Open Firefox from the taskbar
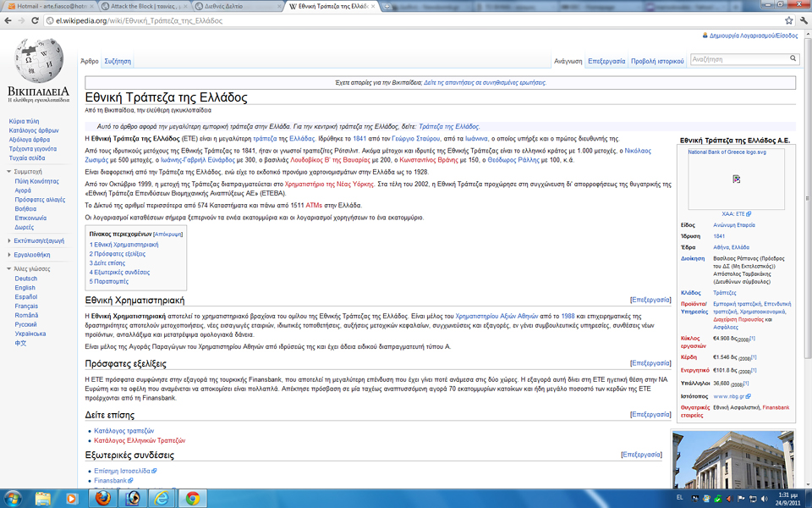This screenshot has height=508, width=812. 101,497
